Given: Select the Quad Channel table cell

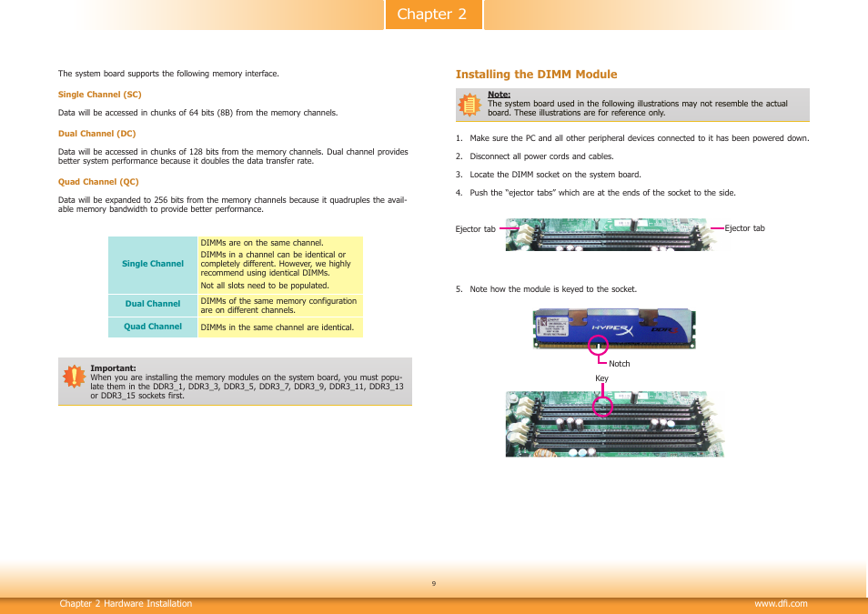Looking at the screenshot, I should (x=153, y=327).
